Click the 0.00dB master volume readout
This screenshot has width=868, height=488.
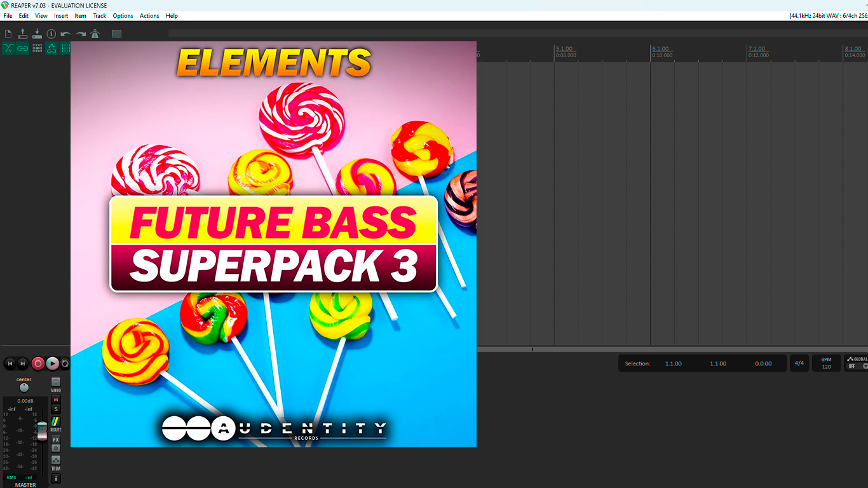(x=25, y=401)
